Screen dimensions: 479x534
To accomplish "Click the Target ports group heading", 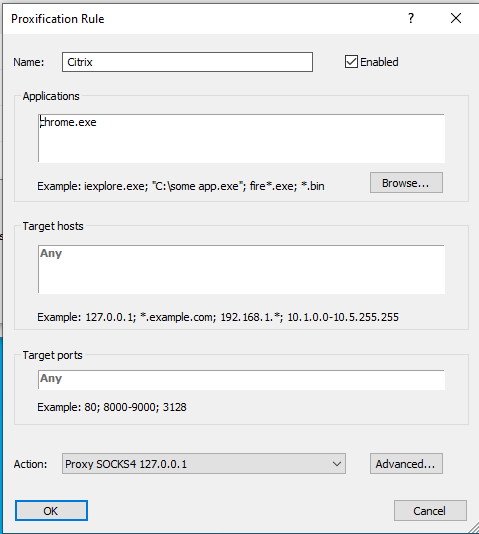I will pos(52,355).
